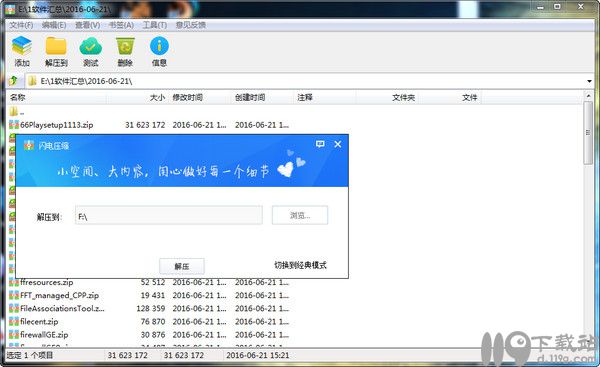Screen dimensions: 600x367
Task: Minimize the archive manager window
Action: (540, 7)
